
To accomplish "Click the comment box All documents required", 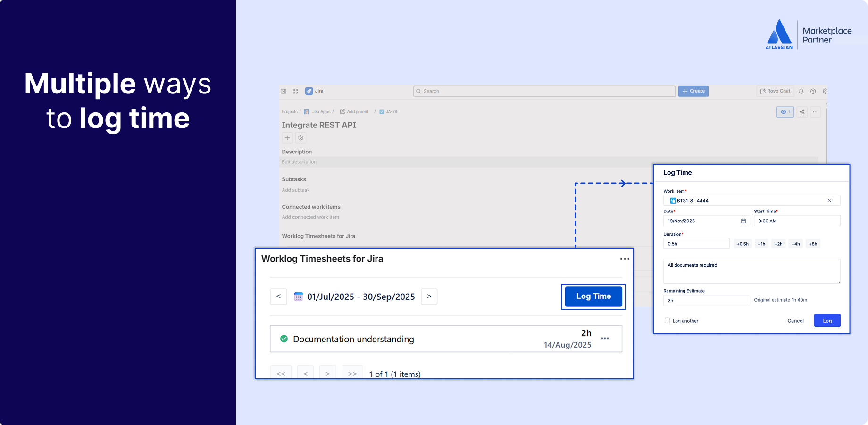I will pyautogui.click(x=751, y=271).
